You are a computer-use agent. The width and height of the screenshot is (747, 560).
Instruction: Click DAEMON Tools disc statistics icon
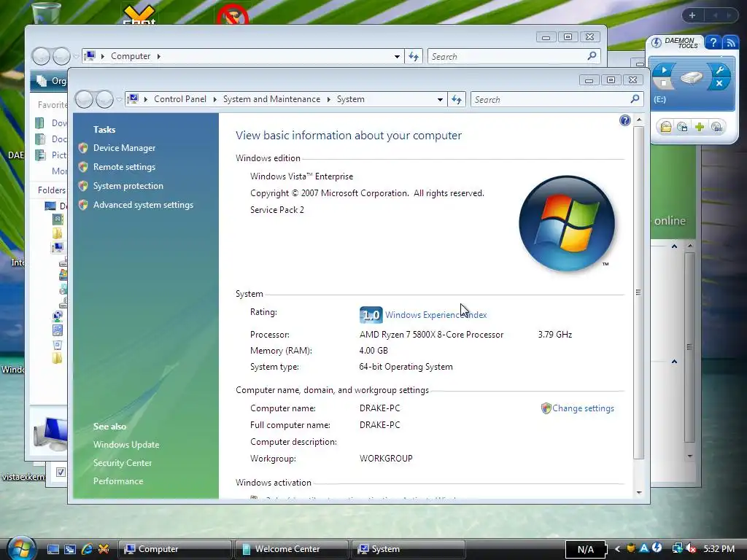716,127
